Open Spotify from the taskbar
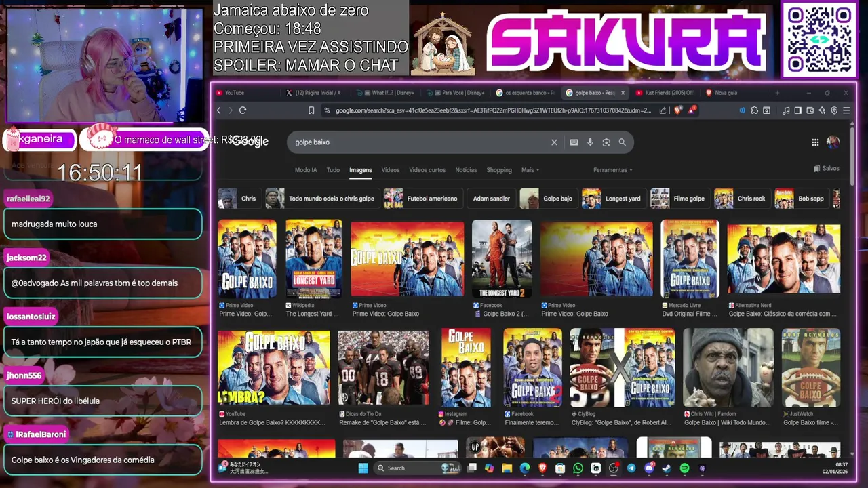868x488 pixels. pyautogui.click(x=684, y=468)
